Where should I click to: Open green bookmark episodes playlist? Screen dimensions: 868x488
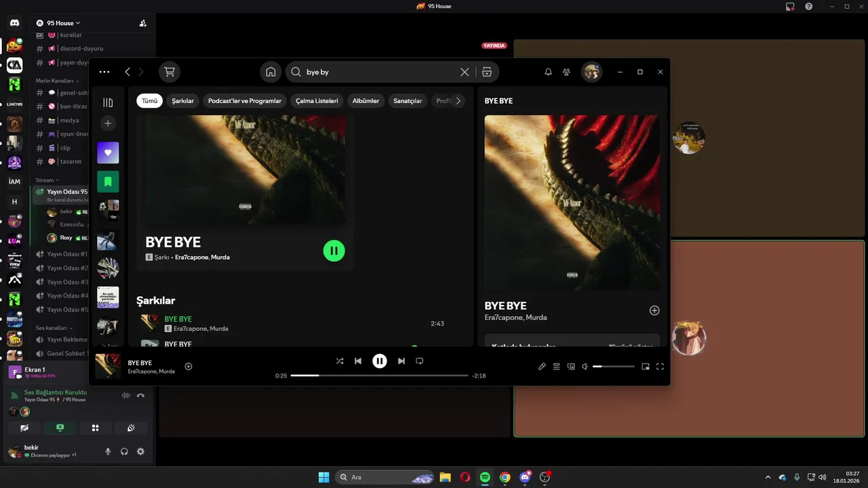tap(108, 182)
